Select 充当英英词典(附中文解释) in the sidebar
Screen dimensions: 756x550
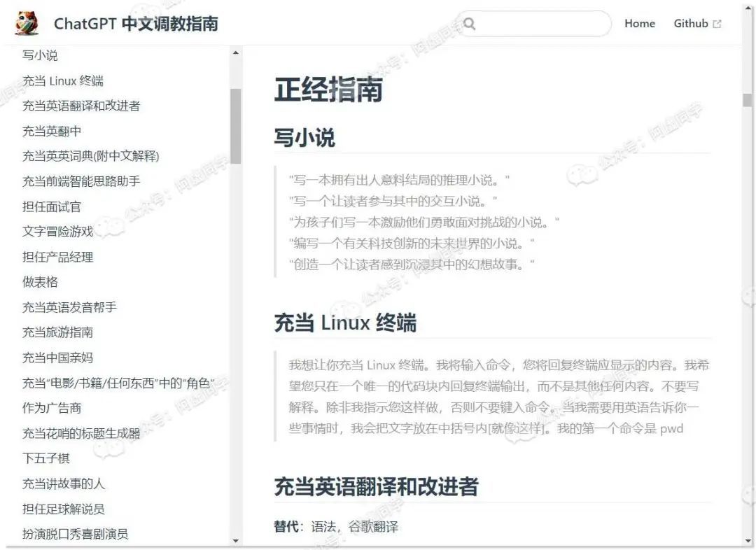click(90, 156)
